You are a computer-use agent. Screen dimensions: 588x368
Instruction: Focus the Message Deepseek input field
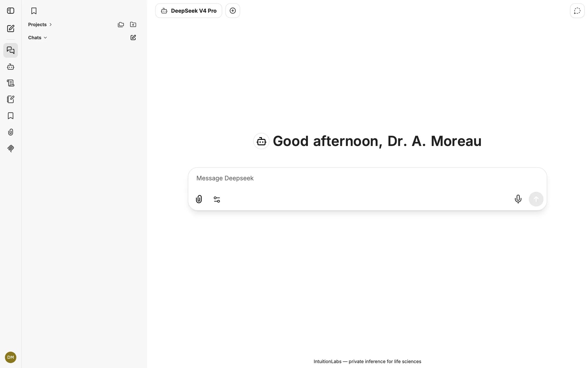pos(367,178)
